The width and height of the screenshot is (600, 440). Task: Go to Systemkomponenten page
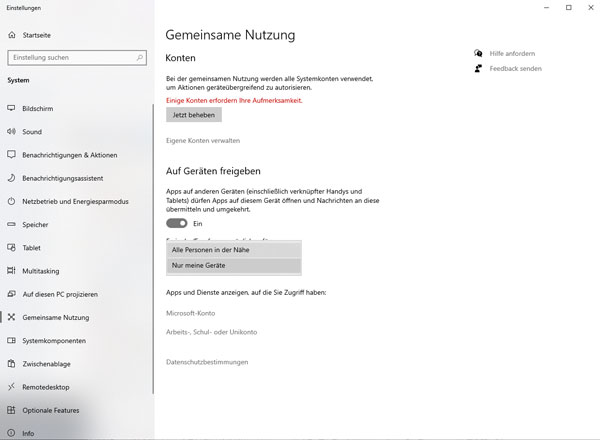click(56, 341)
